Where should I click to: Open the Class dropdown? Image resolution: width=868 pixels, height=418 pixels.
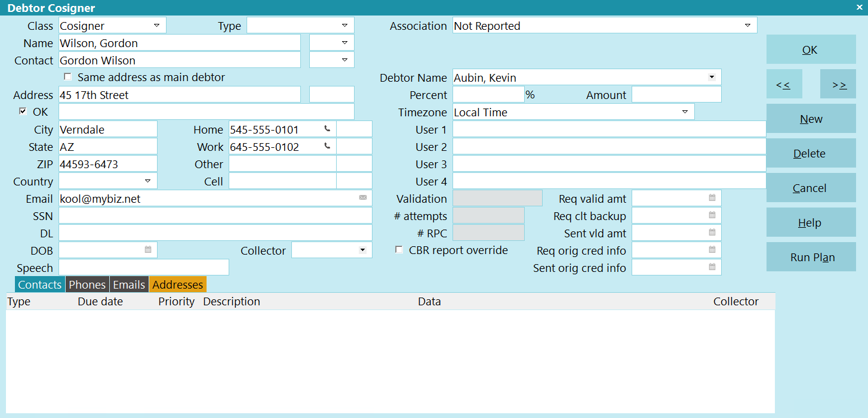click(156, 25)
